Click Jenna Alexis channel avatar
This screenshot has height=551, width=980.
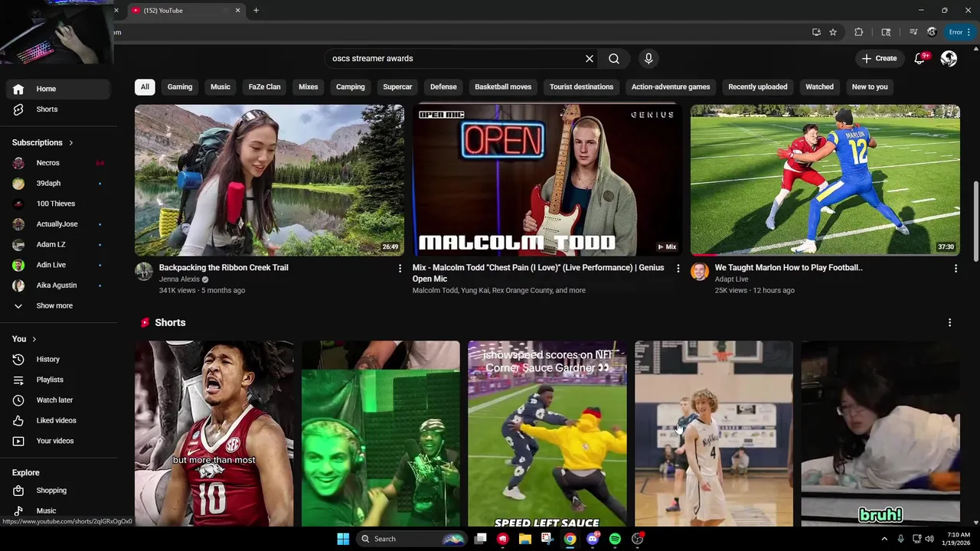[144, 272]
